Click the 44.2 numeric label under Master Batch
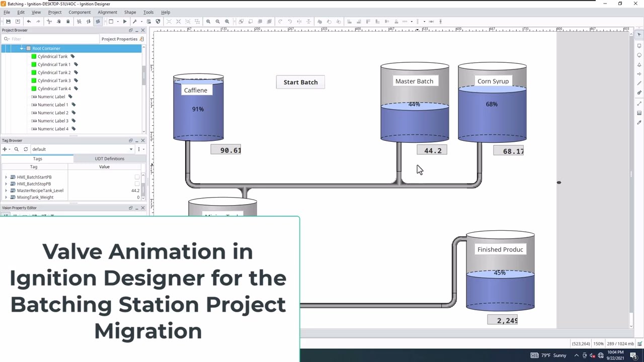The height and width of the screenshot is (362, 644). pyautogui.click(x=432, y=150)
